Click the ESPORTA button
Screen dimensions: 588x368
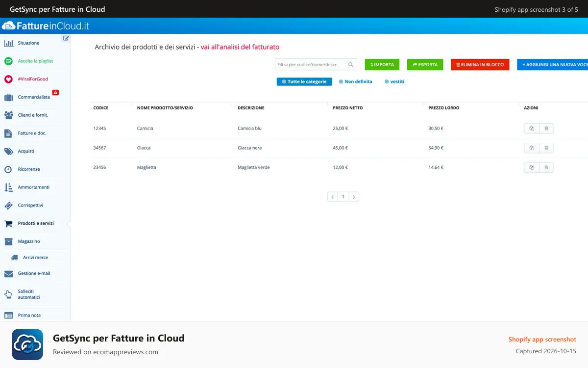click(x=425, y=64)
